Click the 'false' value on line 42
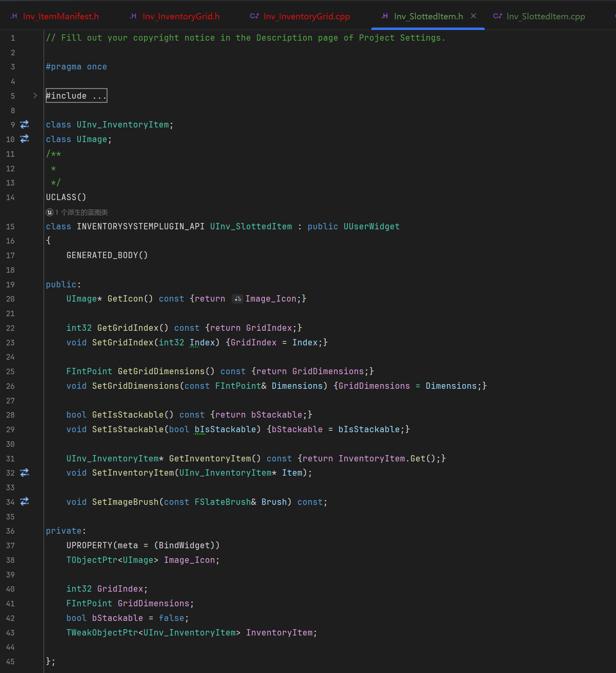Viewport: 616px width, 673px height. coord(171,618)
